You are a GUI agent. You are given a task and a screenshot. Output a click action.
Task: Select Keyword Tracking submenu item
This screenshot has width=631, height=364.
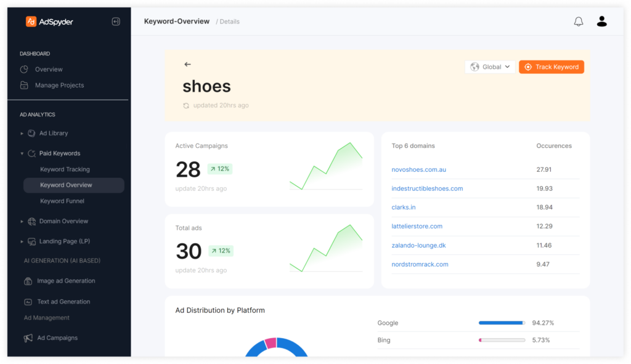[65, 169]
